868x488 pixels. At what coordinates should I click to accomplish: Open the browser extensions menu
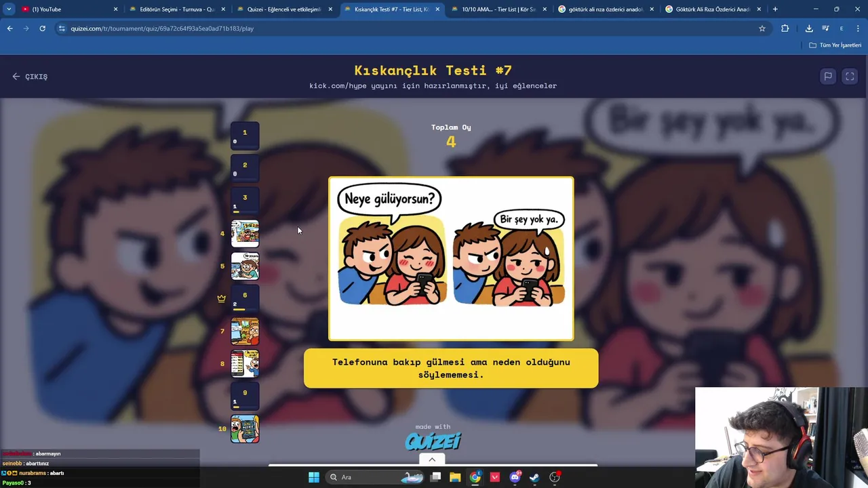(x=785, y=28)
